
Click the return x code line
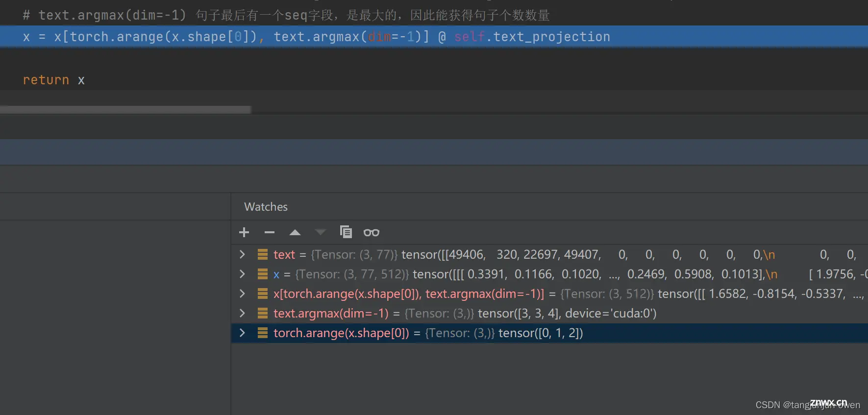coord(54,80)
